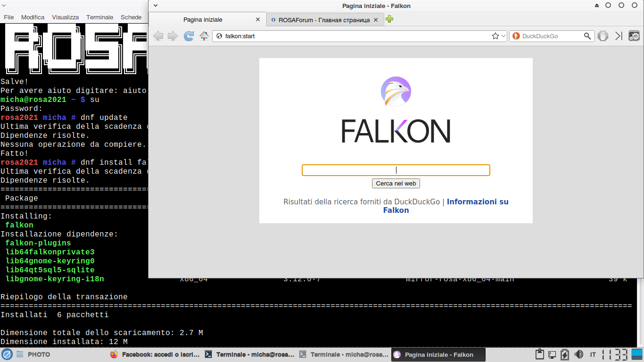Image resolution: width=644 pixels, height=362 pixels.
Task: Click the IT keyboard layout indicator
Action: point(593,354)
